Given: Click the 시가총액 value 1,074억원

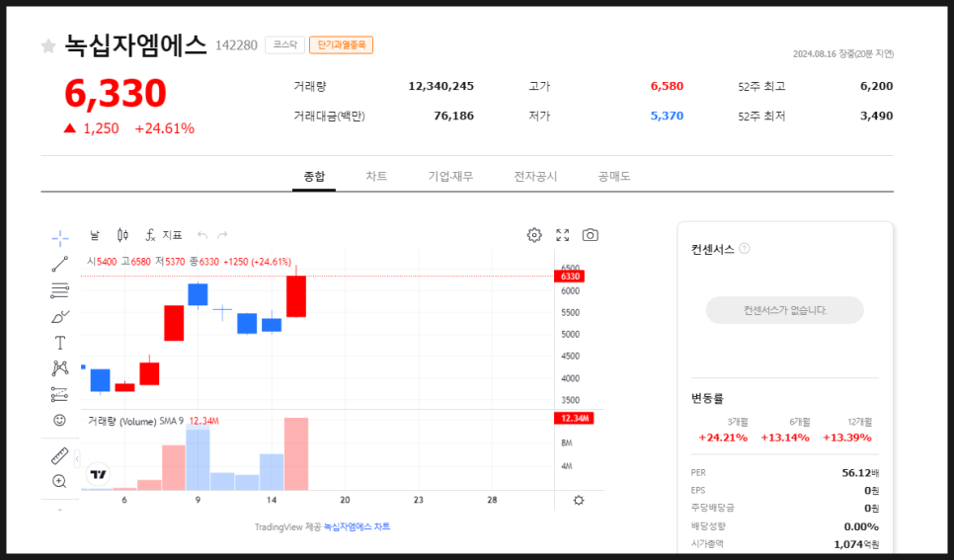Looking at the screenshot, I should click(x=856, y=544).
